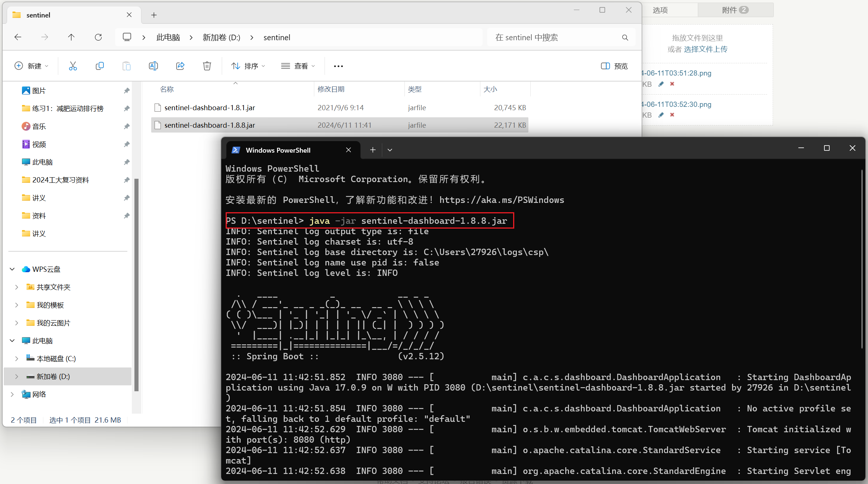Click 新加卷 (D:) in the address breadcrumb
The height and width of the screenshot is (484, 868).
pos(221,38)
